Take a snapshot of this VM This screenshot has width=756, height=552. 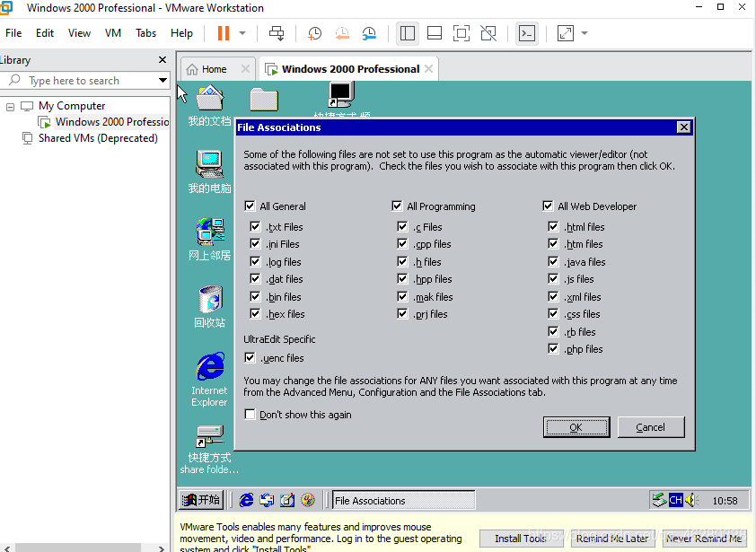tap(315, 33)
